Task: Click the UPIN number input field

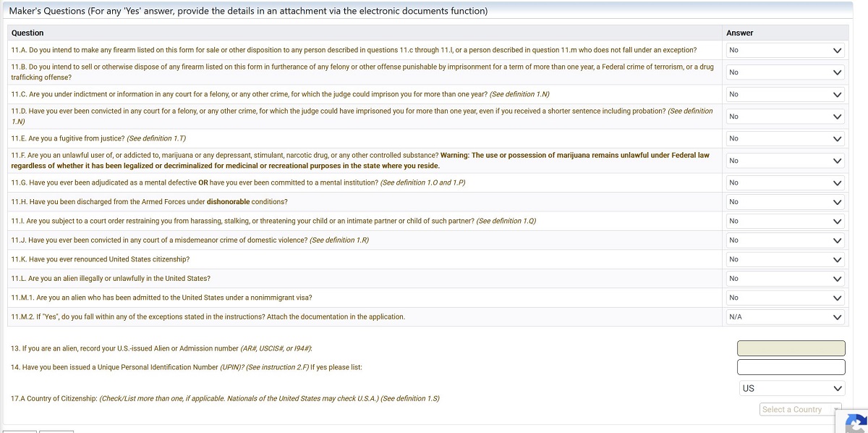Action: point(791,367)
